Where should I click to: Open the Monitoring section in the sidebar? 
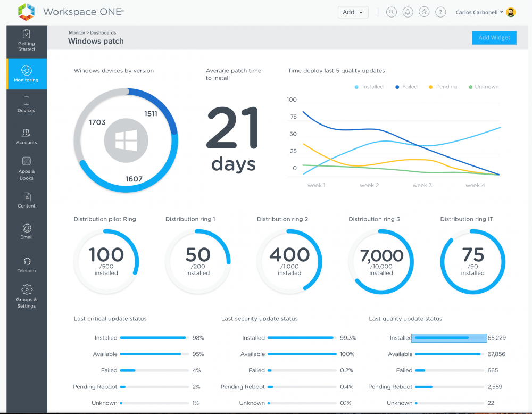26,74
